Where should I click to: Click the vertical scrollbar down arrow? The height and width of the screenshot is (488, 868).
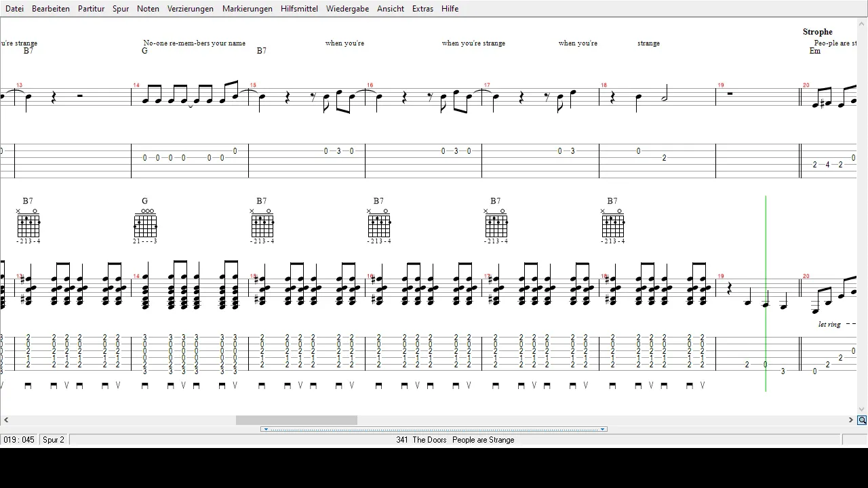tap(862, 409)
